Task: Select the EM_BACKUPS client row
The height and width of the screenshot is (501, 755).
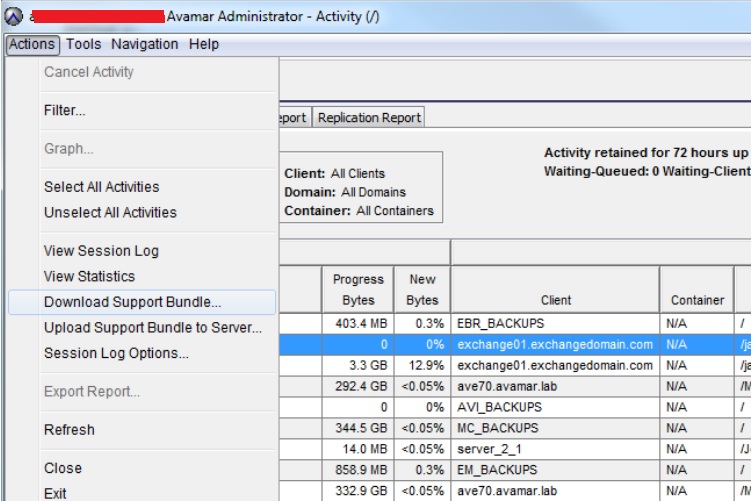Action: [515, 470]
